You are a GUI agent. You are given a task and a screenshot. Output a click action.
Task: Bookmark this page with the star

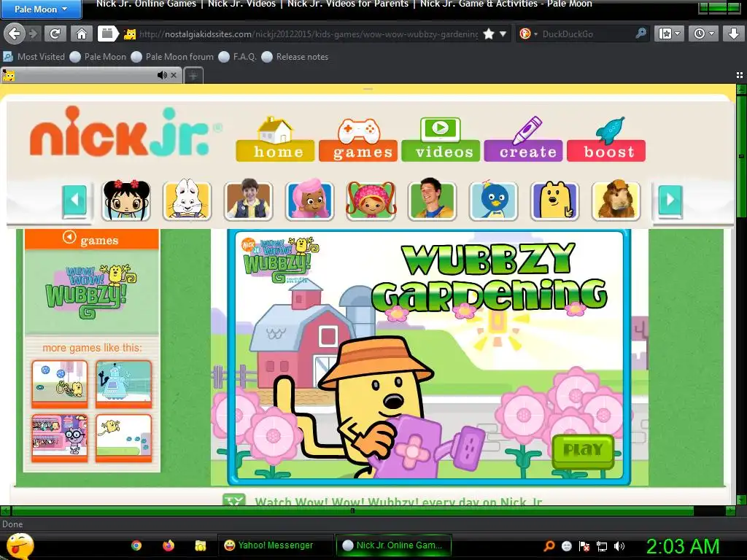pos(489,34)
